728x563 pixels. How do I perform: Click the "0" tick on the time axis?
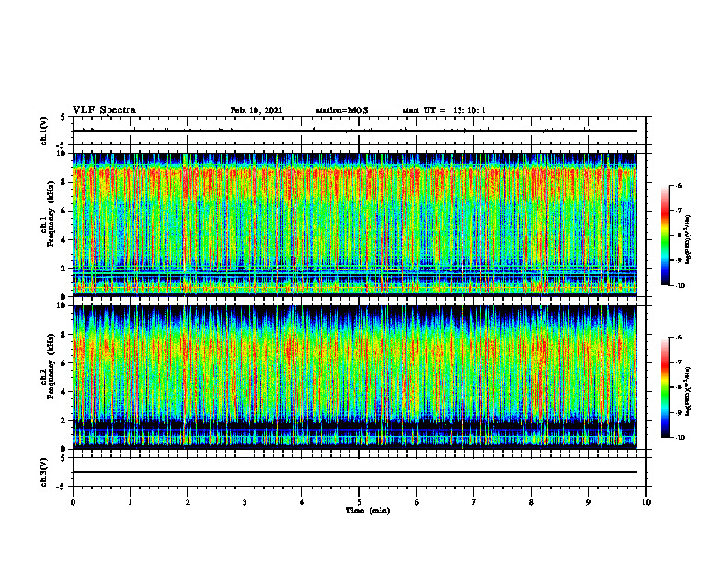[73, 502]
